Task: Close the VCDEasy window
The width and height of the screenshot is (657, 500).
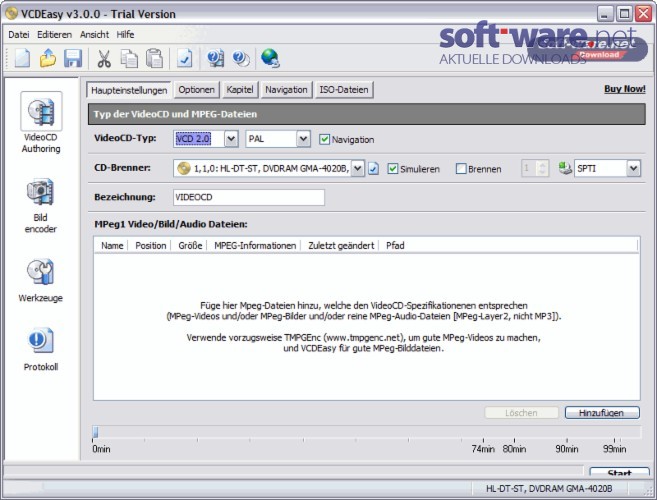Action: pyautogui.click(x=644, y=14)
